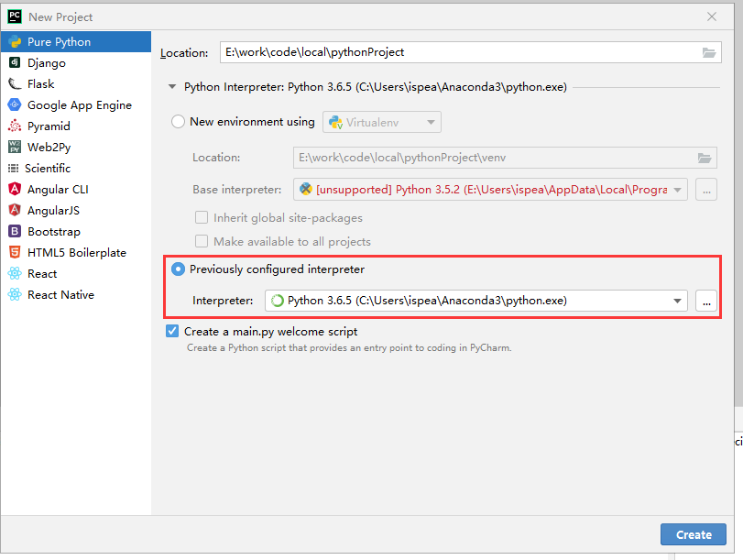743x560 pixels.
Task: Click the loading spinner icon beside Python 3.6.5
Action: (278, 301)
